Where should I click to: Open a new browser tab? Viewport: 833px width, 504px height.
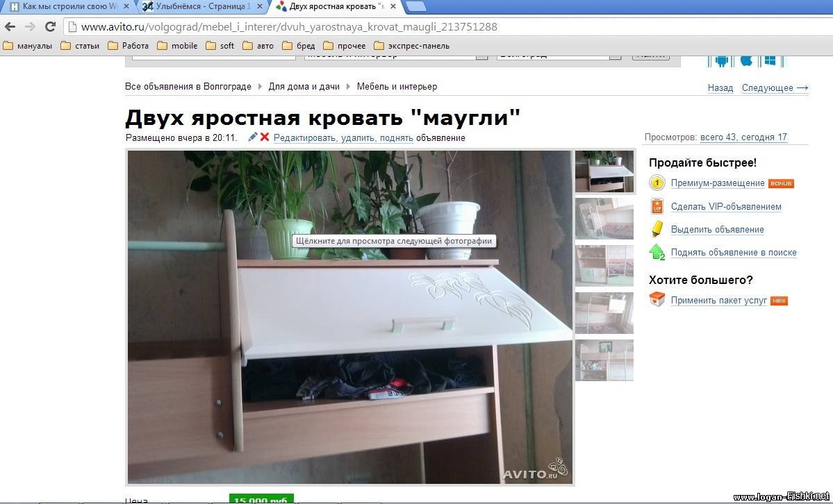pos(416,6)
